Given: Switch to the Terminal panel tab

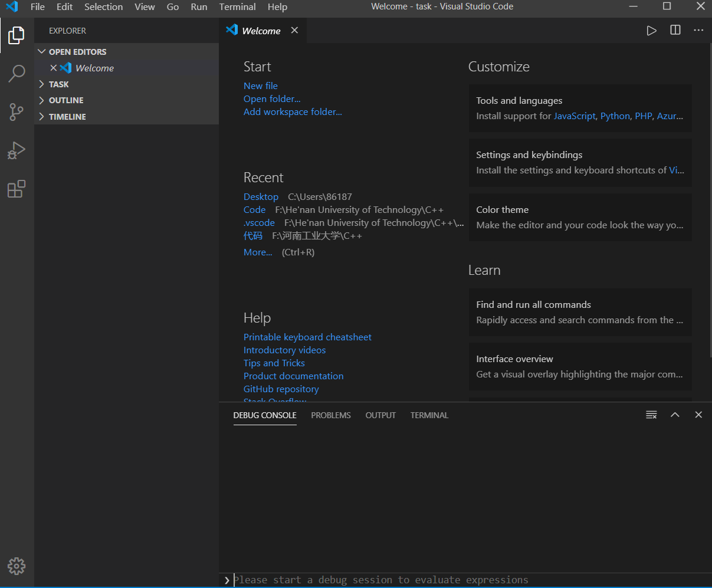Looking at the screenshot, I should click(x=429, y=415).
